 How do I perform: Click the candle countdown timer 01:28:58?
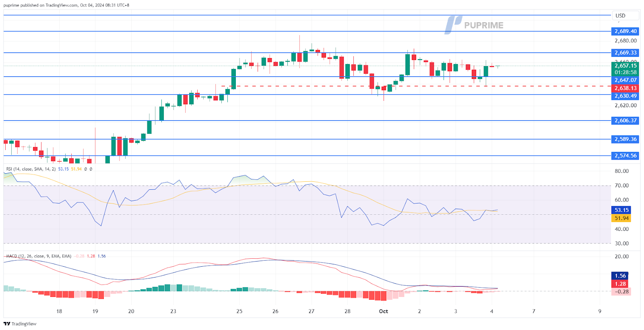point(625,73)
